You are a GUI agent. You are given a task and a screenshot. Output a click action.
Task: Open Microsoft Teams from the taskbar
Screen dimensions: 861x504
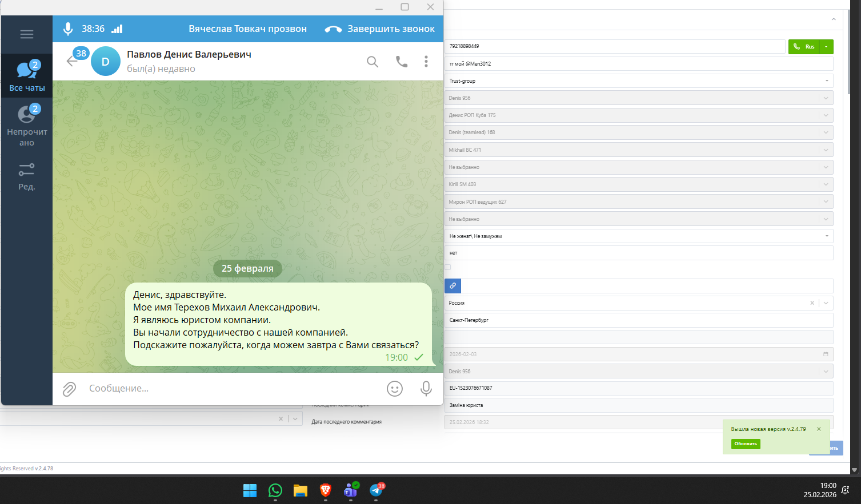pyautogui.click(x=351, y=490)
